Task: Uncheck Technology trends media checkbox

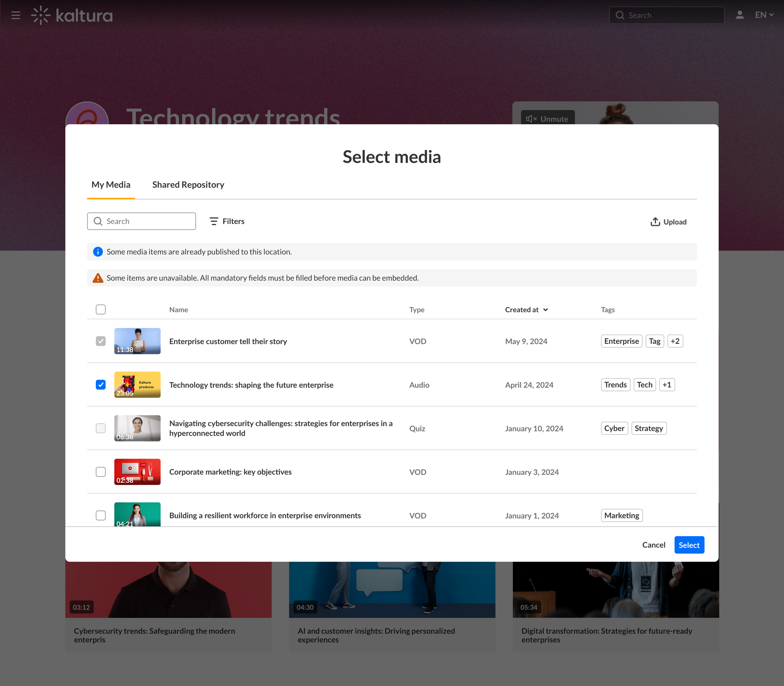Action: pyautogui.click(x=101, y=385)
